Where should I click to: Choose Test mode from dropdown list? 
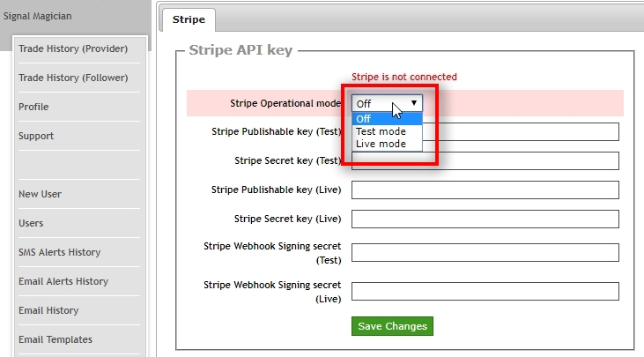pos(387,131)
